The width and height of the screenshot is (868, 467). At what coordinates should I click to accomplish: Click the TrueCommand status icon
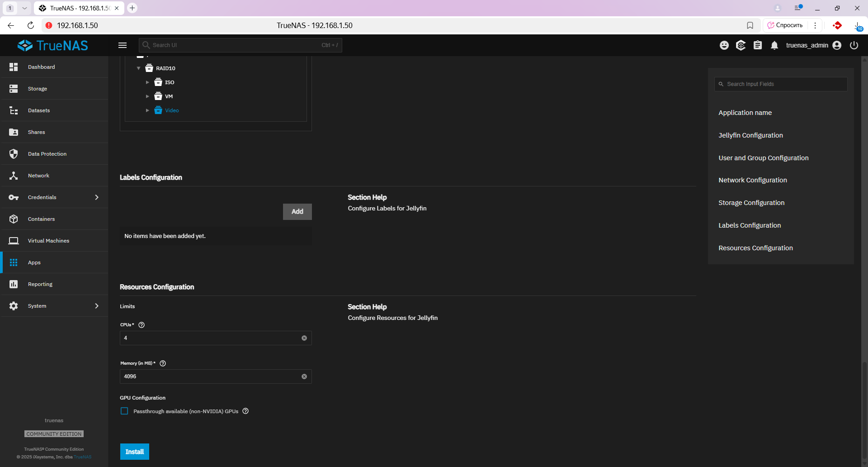[741, 45]
